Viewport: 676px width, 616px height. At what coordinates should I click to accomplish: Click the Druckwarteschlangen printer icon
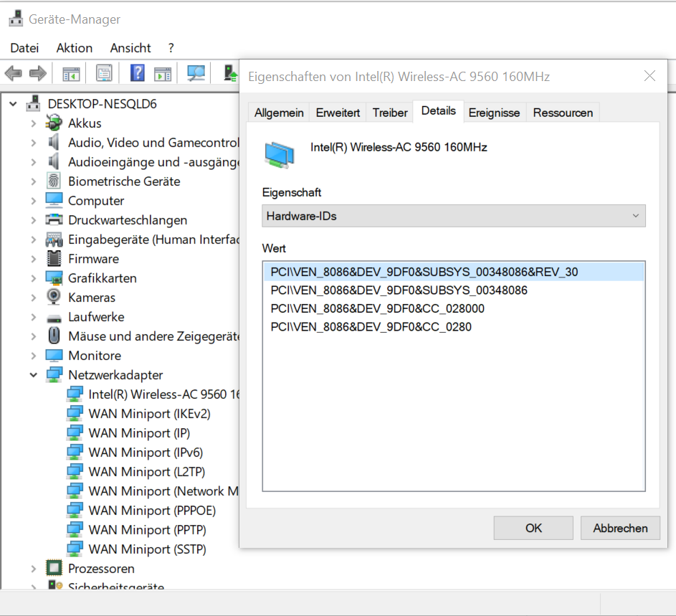[54, 219]
